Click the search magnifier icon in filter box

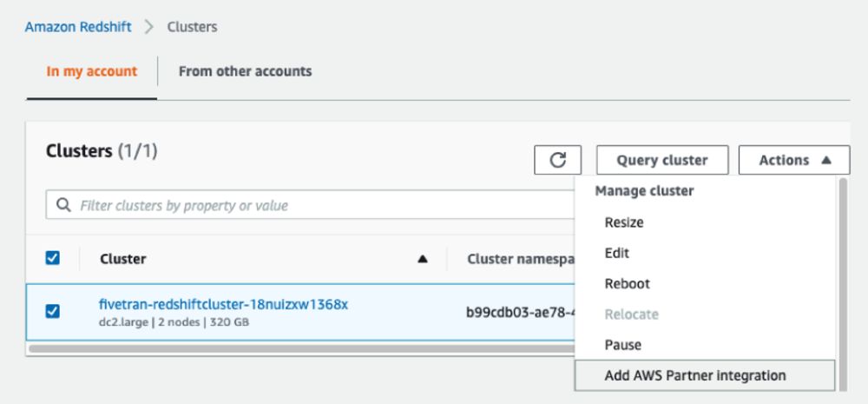(x=63, y=206)
